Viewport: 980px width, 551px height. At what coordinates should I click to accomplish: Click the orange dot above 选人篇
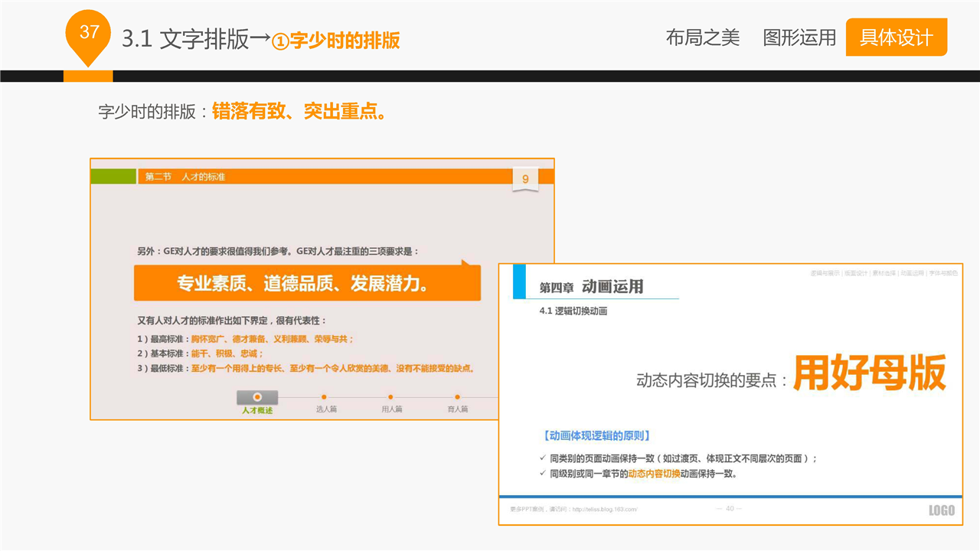(325, 397)
